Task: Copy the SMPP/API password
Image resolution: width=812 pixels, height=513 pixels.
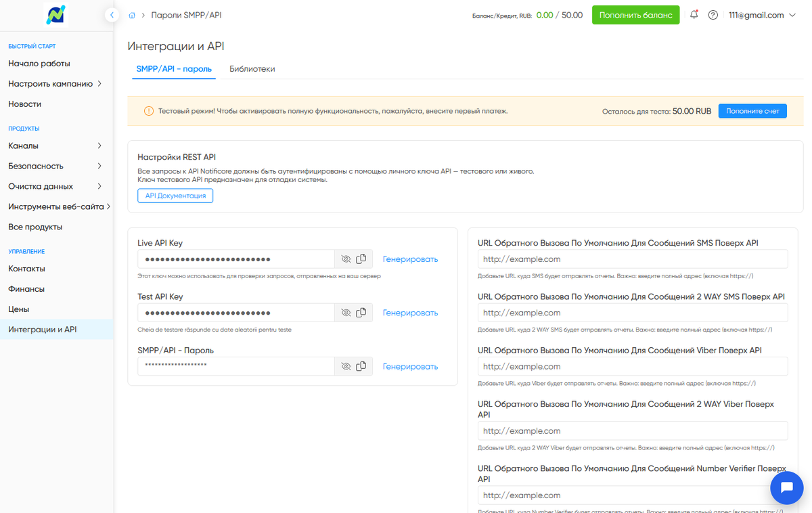Action: tap(361, 366)
